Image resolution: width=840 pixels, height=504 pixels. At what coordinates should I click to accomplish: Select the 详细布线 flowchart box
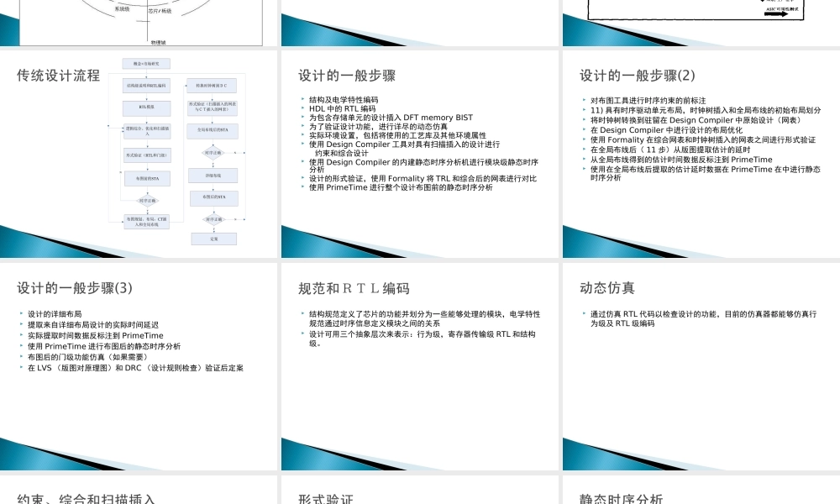(213, 176)
